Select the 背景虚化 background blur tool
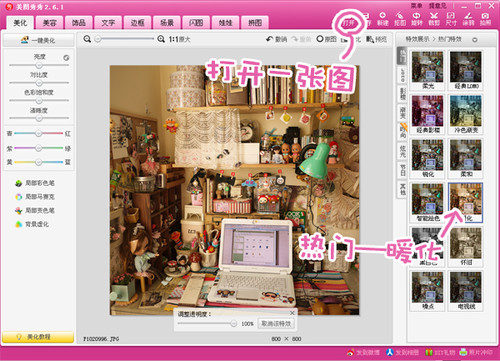 point(32,224)
